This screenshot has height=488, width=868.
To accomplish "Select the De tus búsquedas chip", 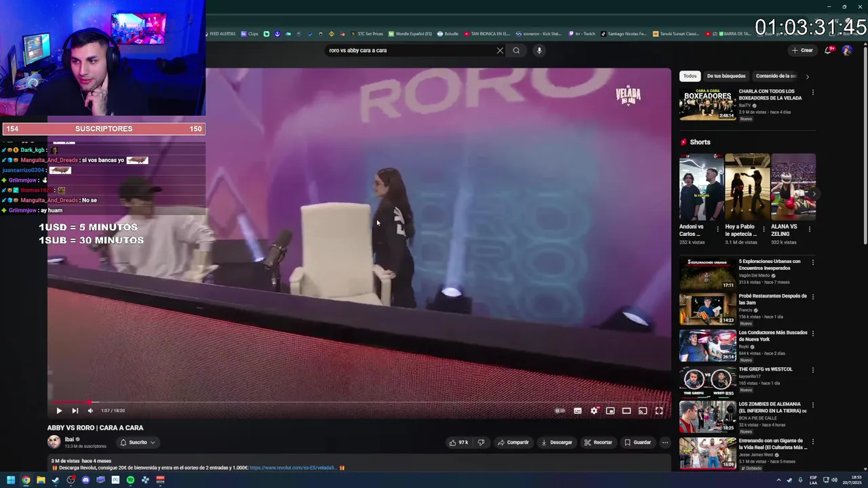I will click(x=726, y=76).
